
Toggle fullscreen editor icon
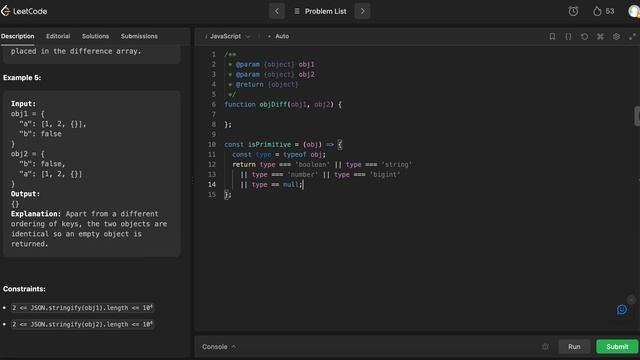632,36
